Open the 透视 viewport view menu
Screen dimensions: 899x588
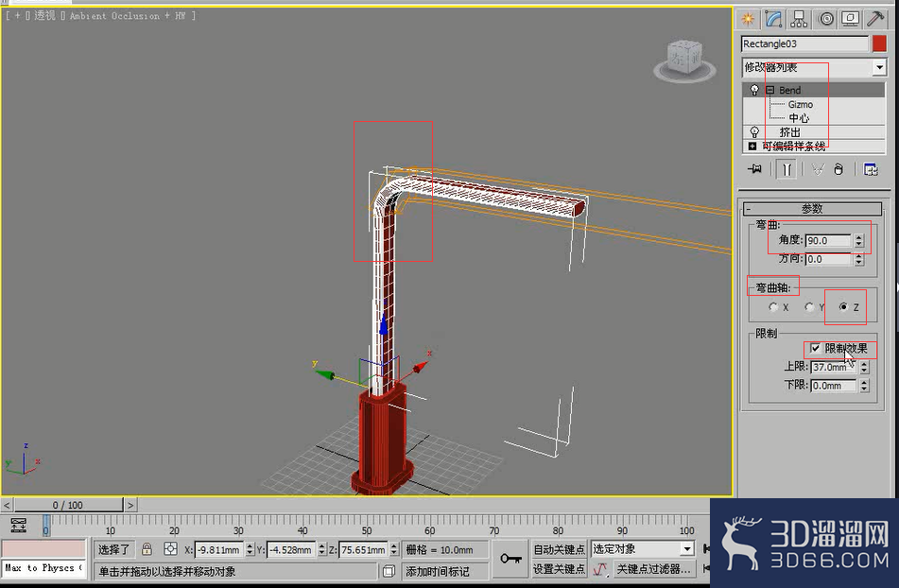click(x=44, y=15)
